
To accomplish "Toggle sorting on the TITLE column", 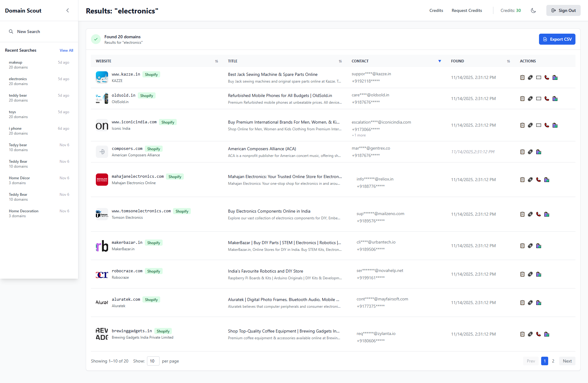I will tap(340, 61).
